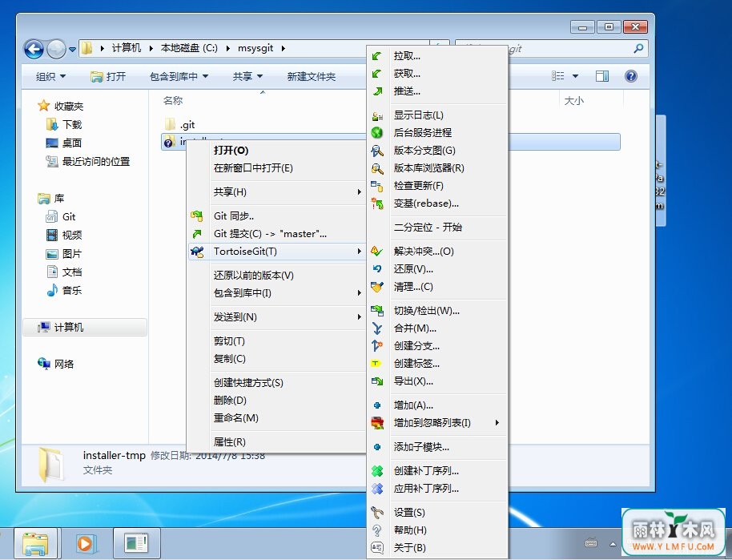Image resolution: width=732 pixels, height=560 pixels.
Task: Open the 组织 toolbar dropdown
Action: 50,77
